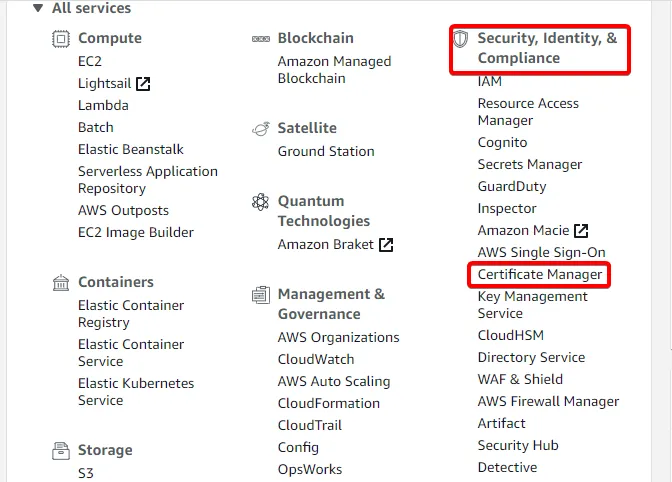Open the IAM service

coord(490,81)
